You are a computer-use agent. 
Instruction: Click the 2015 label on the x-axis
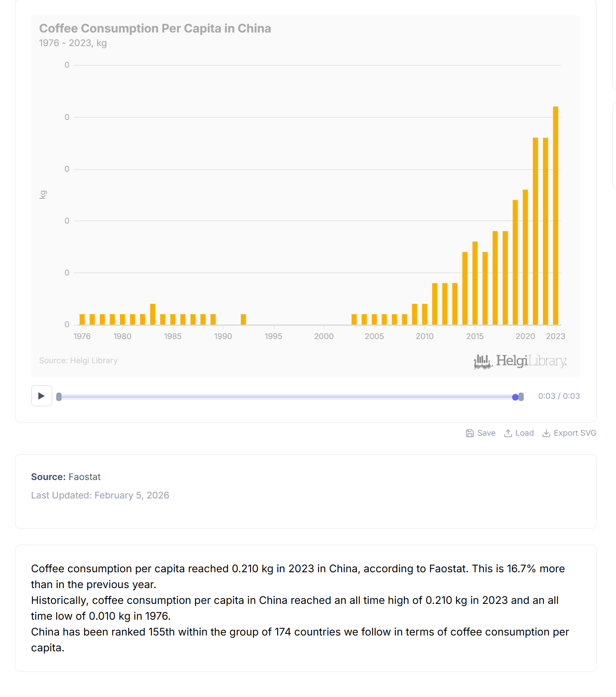pos(475,336)
